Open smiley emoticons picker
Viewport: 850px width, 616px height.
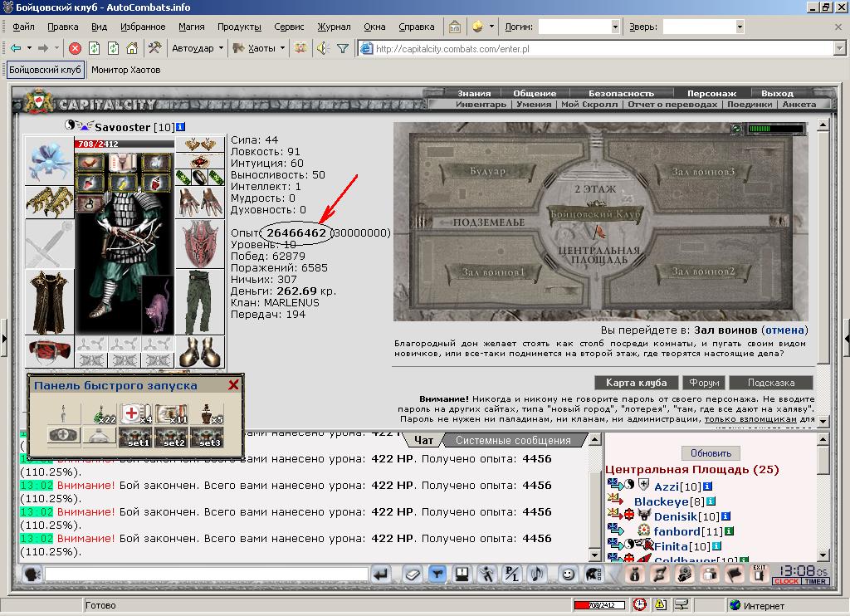click(568, 574)
